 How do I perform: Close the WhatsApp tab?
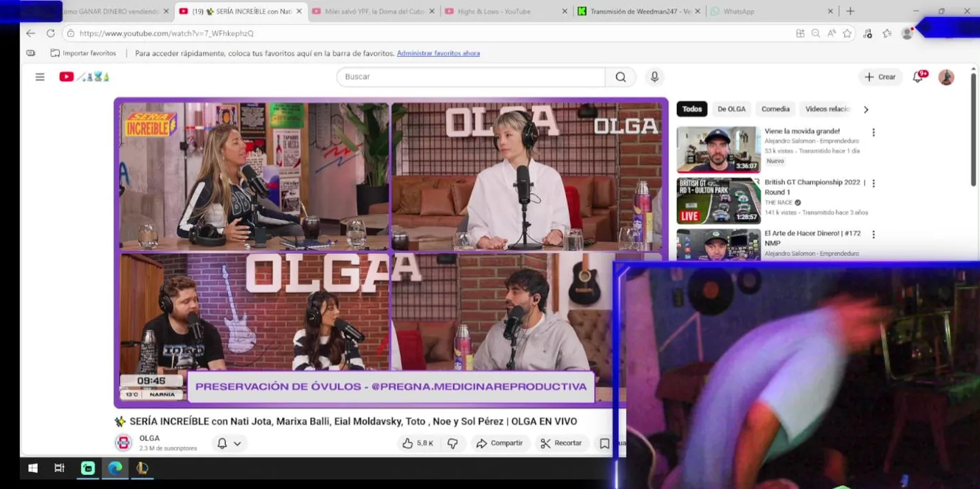831,12
